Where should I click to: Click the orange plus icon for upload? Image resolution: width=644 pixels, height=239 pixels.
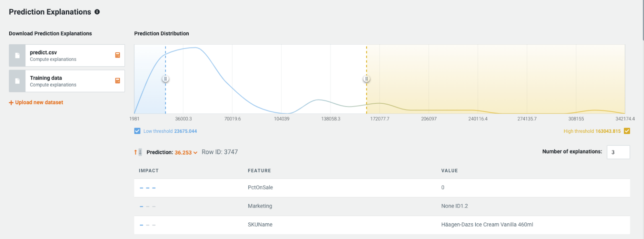pos(11,102)
